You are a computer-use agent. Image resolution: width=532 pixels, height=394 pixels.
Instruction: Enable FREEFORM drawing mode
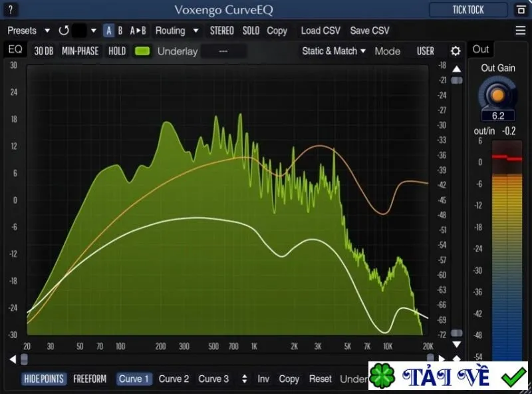pos(90,379)
